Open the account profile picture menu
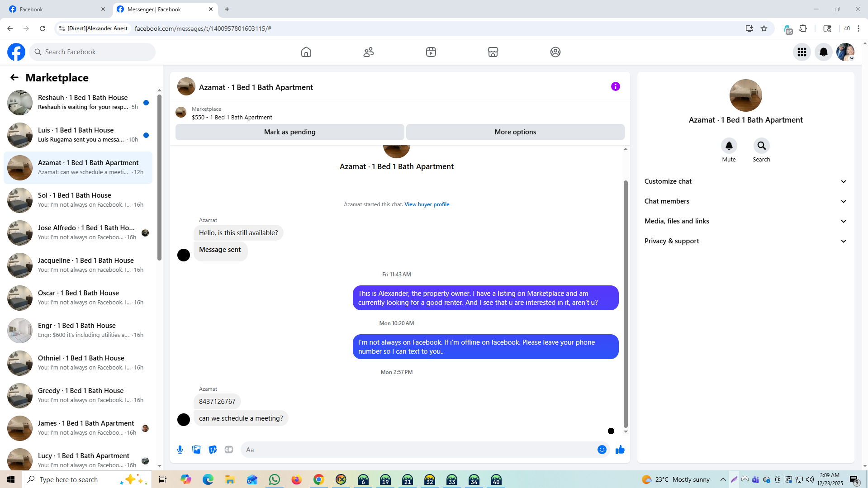The width and height of the screenshot is (868, 488). pos(845,52)
